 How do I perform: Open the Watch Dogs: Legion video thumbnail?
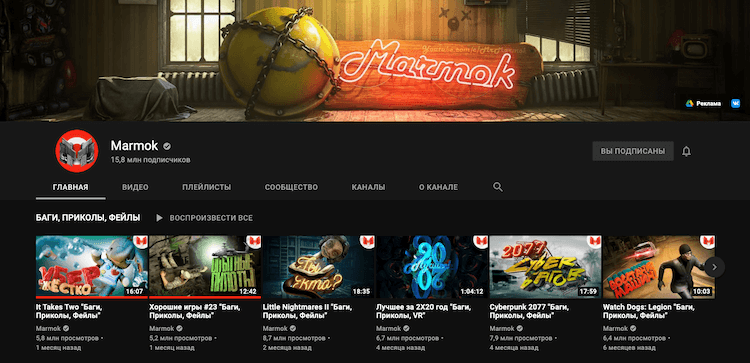pyautogui.click(x=659, y=267)
